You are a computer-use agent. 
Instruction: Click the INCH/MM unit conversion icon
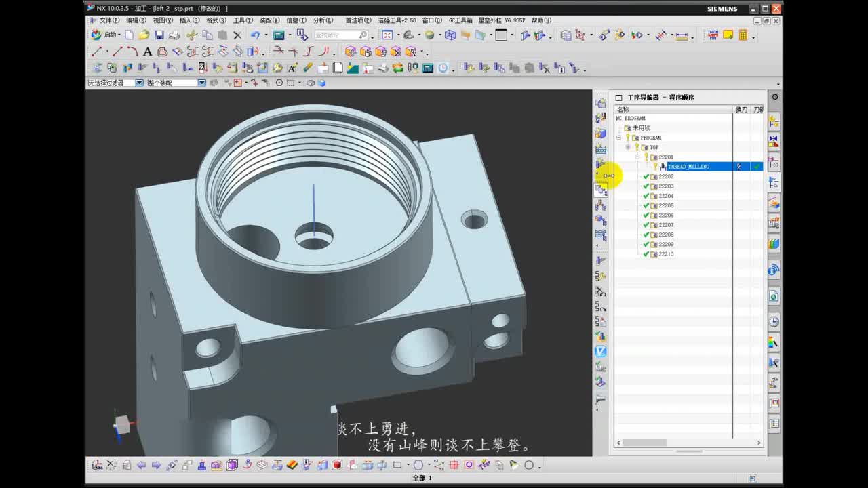point(713,35)
